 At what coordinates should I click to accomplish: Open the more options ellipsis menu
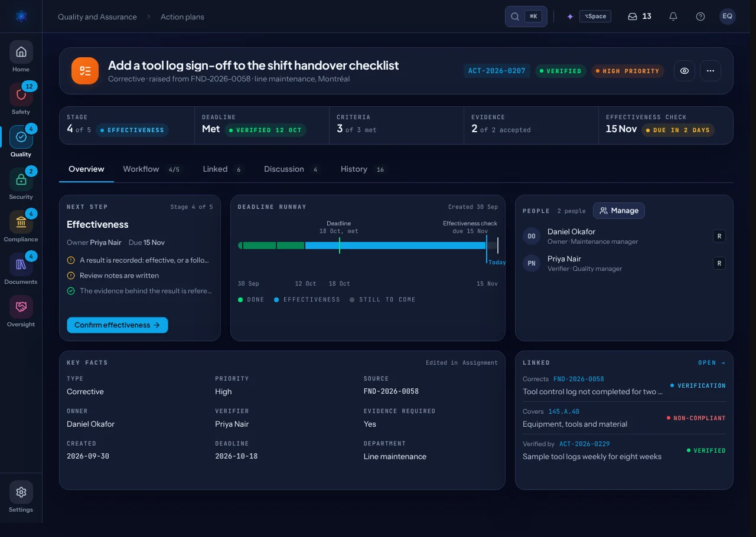[711, 71]
